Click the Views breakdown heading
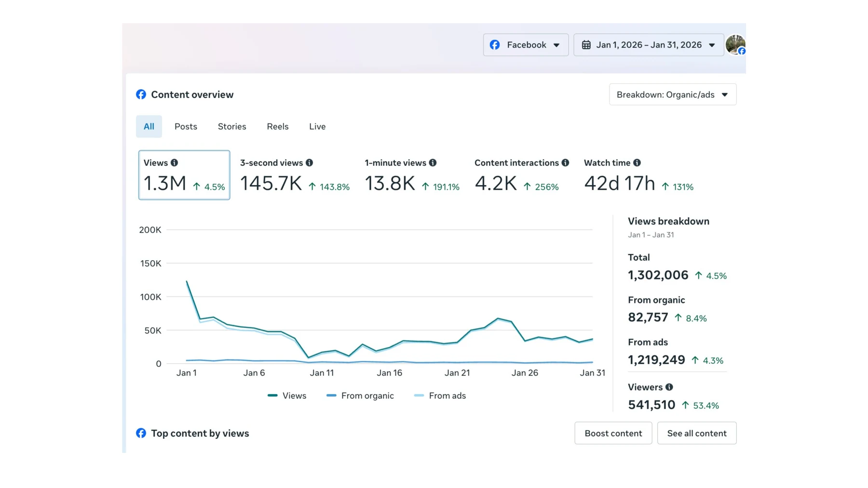This screenshot has height=488, width=868. coord(668,221)
